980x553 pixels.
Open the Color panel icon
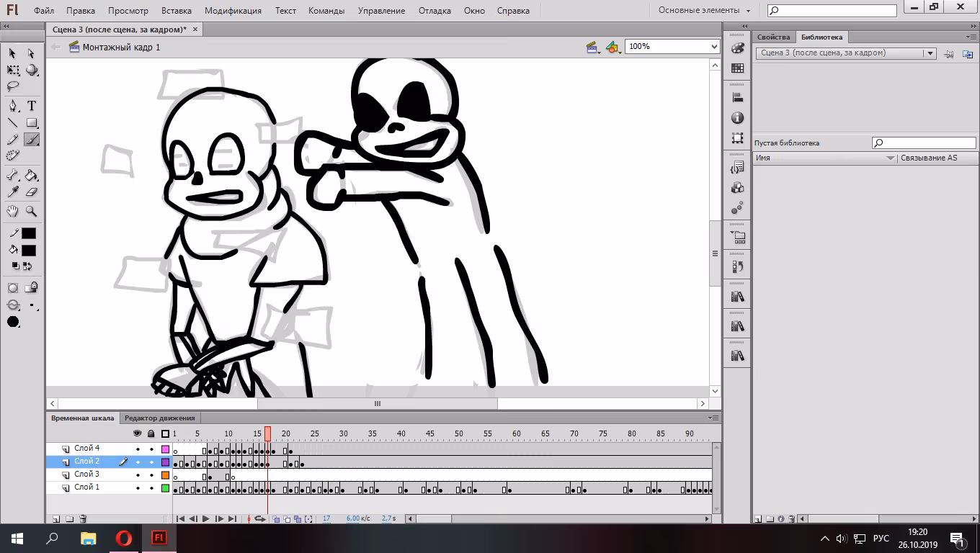[x=737, y=48]
